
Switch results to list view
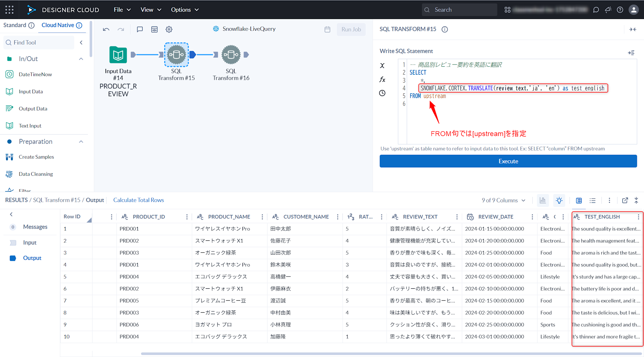tap(592, 201)
